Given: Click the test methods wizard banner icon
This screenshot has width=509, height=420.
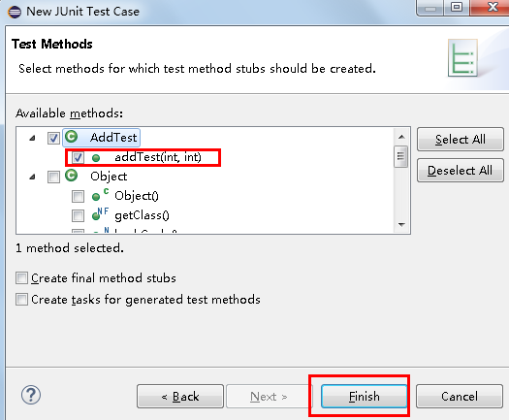Looking at the screenshot, I should [x=462, y=57].
